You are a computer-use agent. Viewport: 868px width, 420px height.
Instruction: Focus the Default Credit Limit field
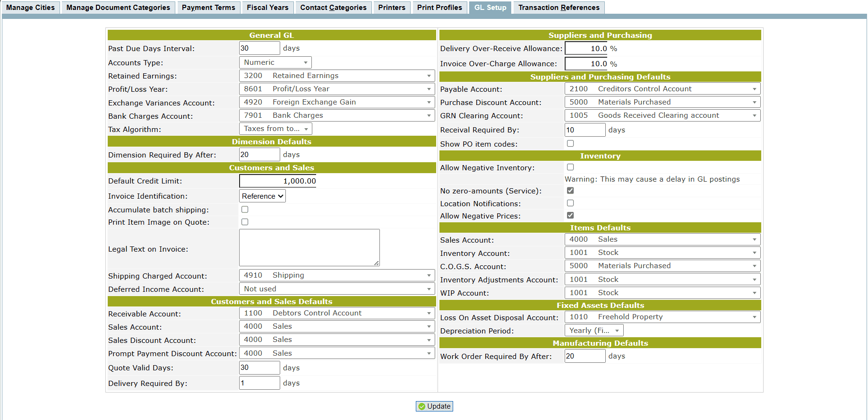(278, 181)
